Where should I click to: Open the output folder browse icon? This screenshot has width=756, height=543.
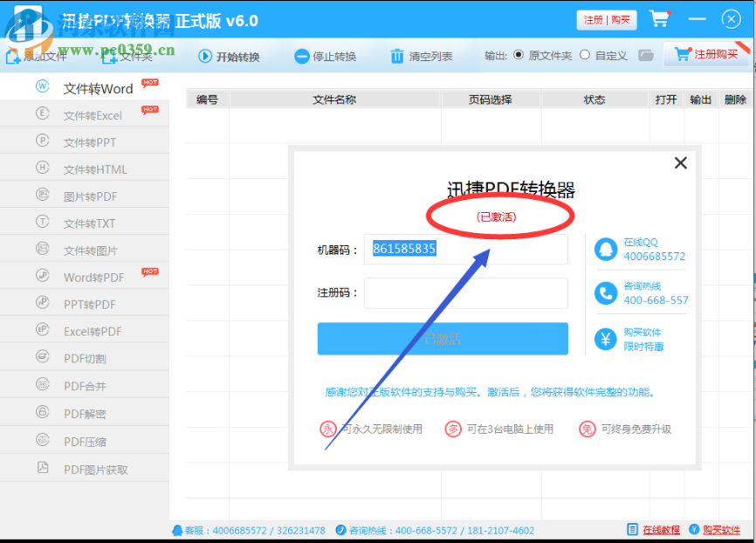tap(645, 54)
